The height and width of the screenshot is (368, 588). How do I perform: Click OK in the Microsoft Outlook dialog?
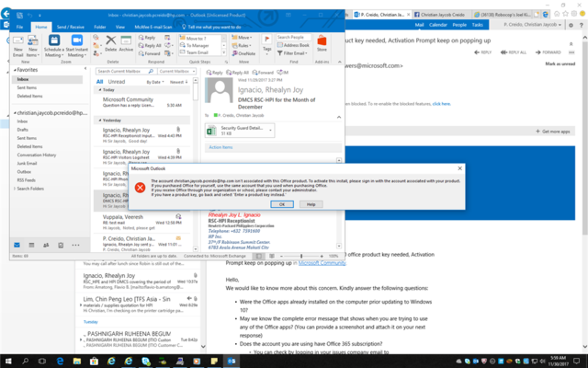pos(282,204)
